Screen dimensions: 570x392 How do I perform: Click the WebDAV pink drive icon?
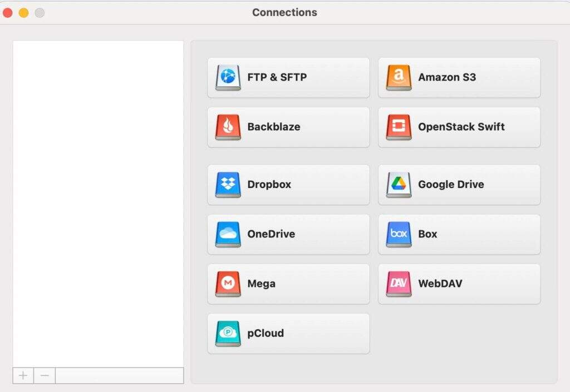click(x=399, y=284)
